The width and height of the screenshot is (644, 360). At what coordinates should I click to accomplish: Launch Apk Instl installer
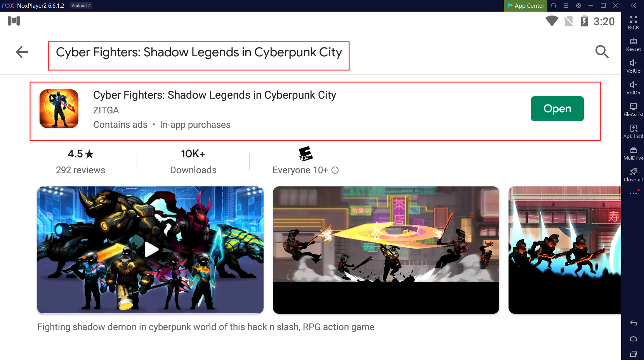(x=633, y=132)
